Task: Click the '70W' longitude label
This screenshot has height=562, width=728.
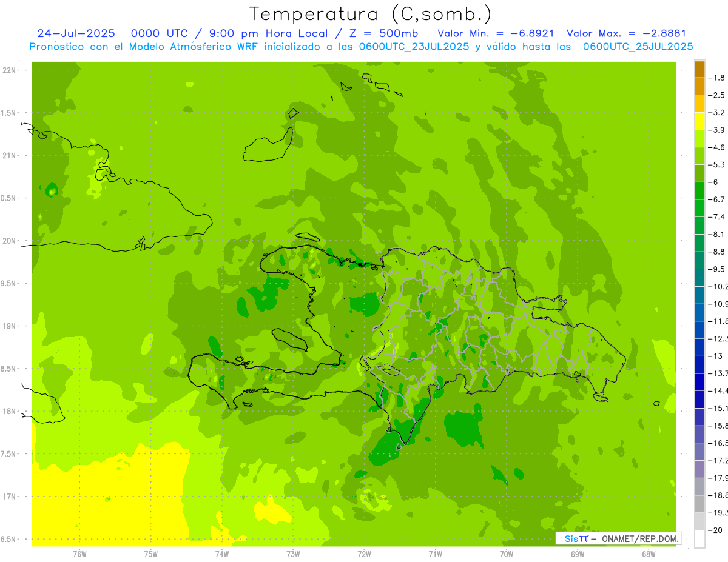Action: [507, 554]
